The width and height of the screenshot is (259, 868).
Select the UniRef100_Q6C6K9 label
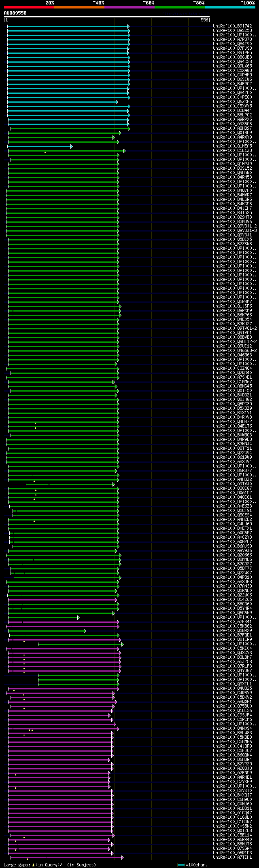[232, 613]
